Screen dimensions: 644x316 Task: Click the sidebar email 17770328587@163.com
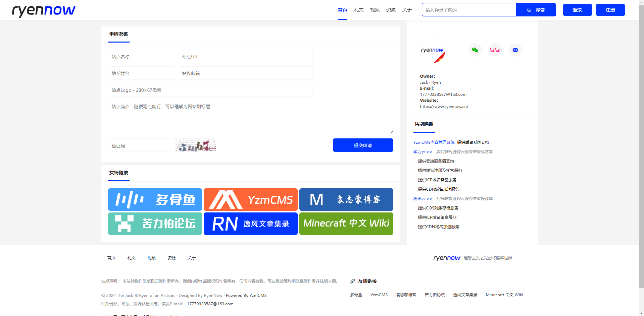(443, 94)
